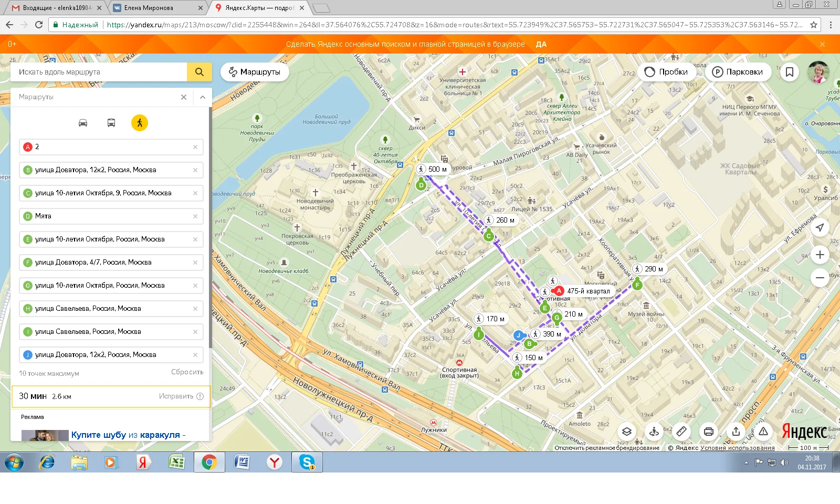Switch to the Елена Миронова browser tab
The width and height of the screenshot is (840, 504).
pos(149,8)
